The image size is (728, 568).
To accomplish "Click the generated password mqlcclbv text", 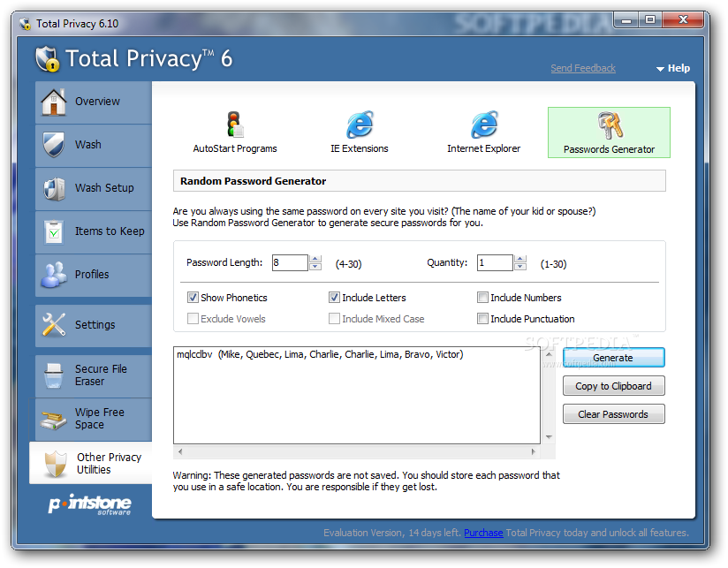I will point(194,354).
